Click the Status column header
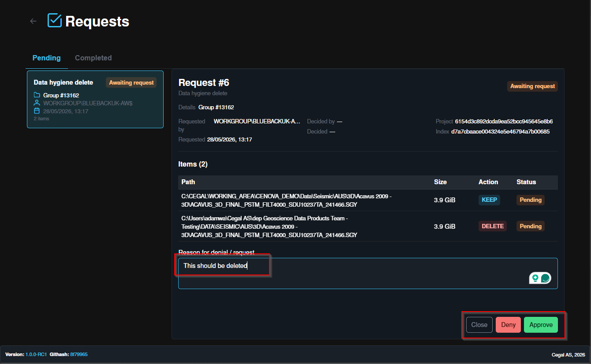The image size is (591, 364). point(526,182)
